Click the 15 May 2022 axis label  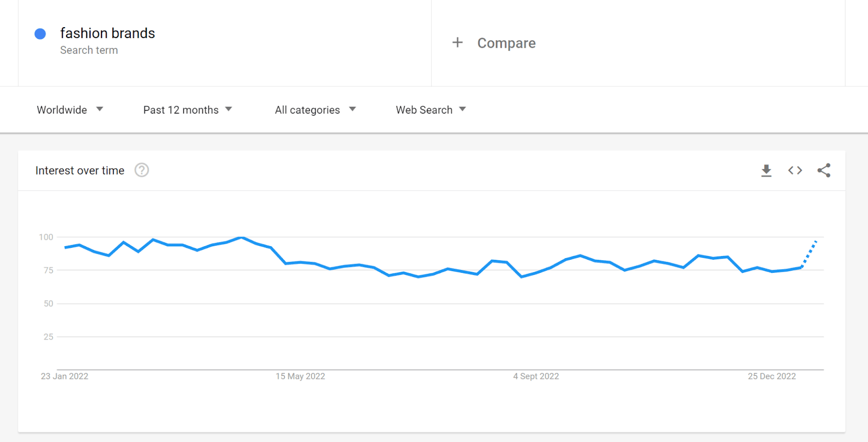[x=300, y=376]
